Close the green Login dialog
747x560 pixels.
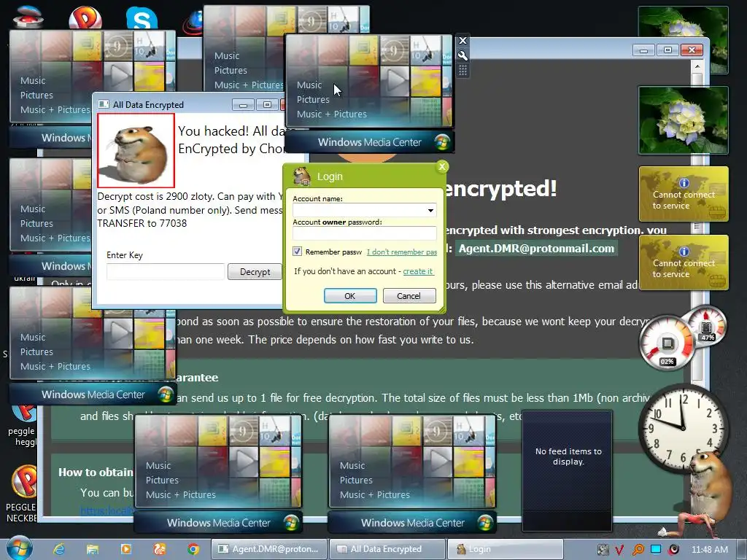[x=442, y=166]
